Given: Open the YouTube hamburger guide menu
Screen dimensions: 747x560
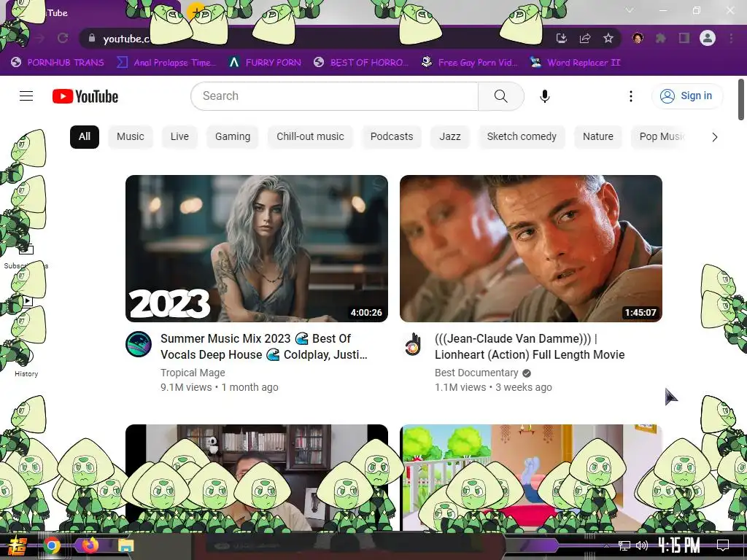Looking at the screenshot, I should coord(26,96).
